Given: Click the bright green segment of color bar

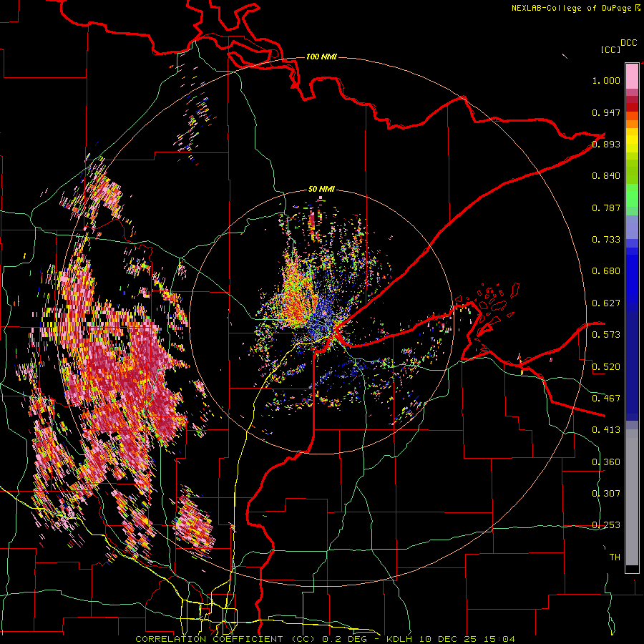Looking at the screenshot, I should coord(632,195).
